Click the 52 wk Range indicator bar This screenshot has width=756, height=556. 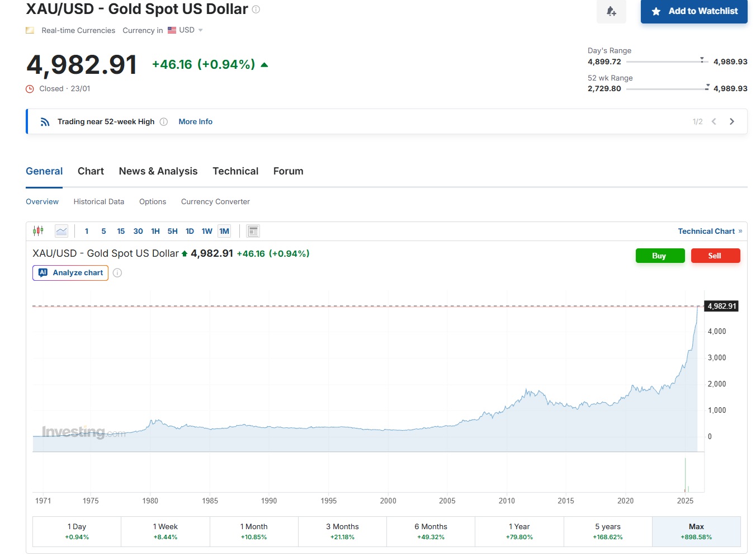point(667,88)
